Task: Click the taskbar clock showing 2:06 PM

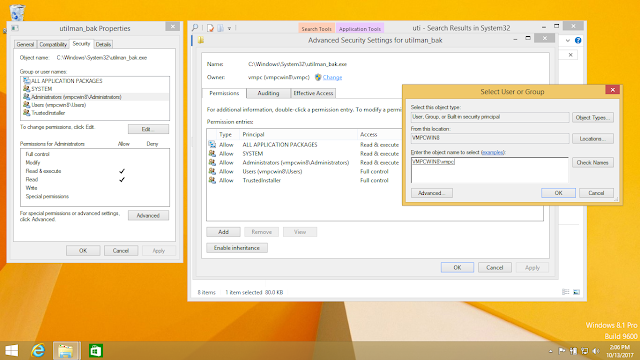Action: [620, 351]
